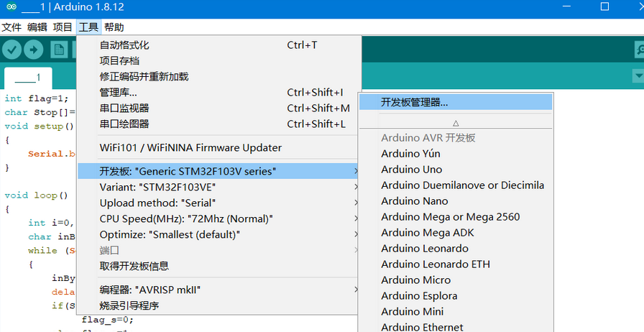Expand the CPU Speed 72Mhz submenu

click(219, 218)
